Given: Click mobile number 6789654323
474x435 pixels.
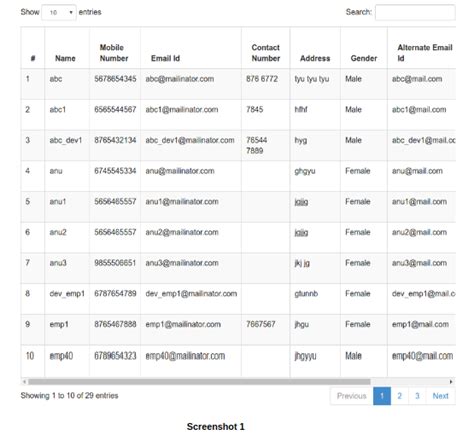Looking at the screenshot, I should click(x=115, y=356).
